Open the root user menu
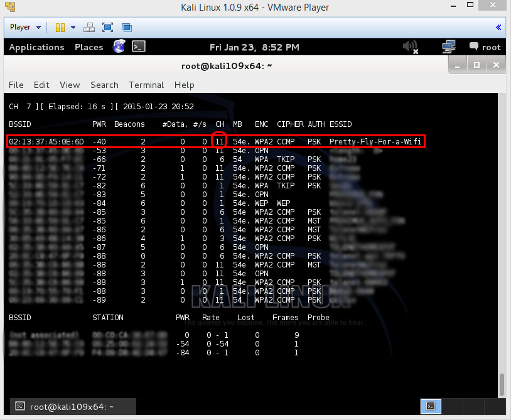511x420 pixels. click(x=485, y=47)
